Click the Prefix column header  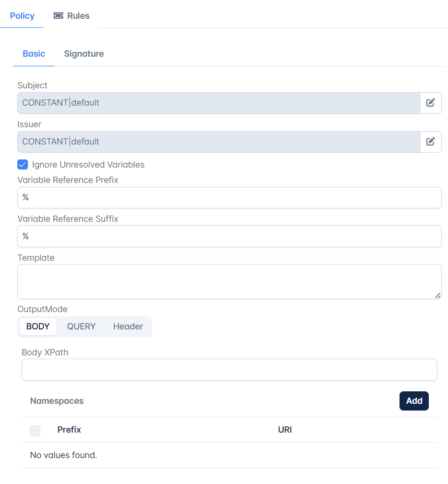(69, 430)
